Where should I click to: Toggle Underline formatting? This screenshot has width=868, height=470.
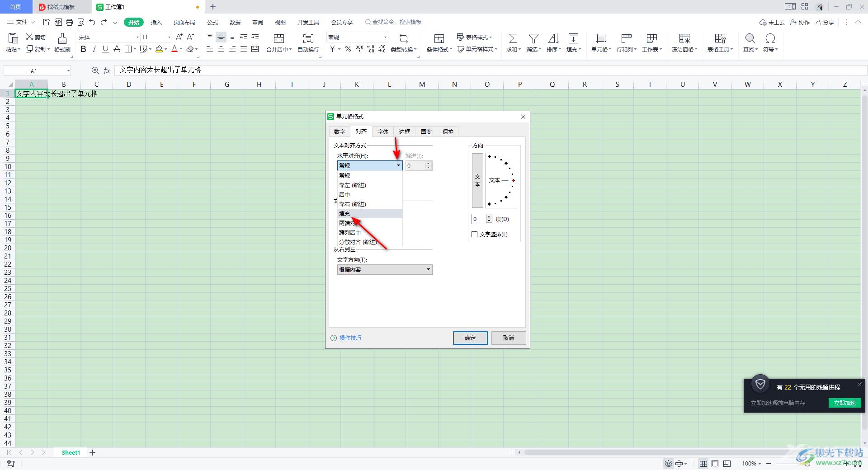click(x=105, y=49)
